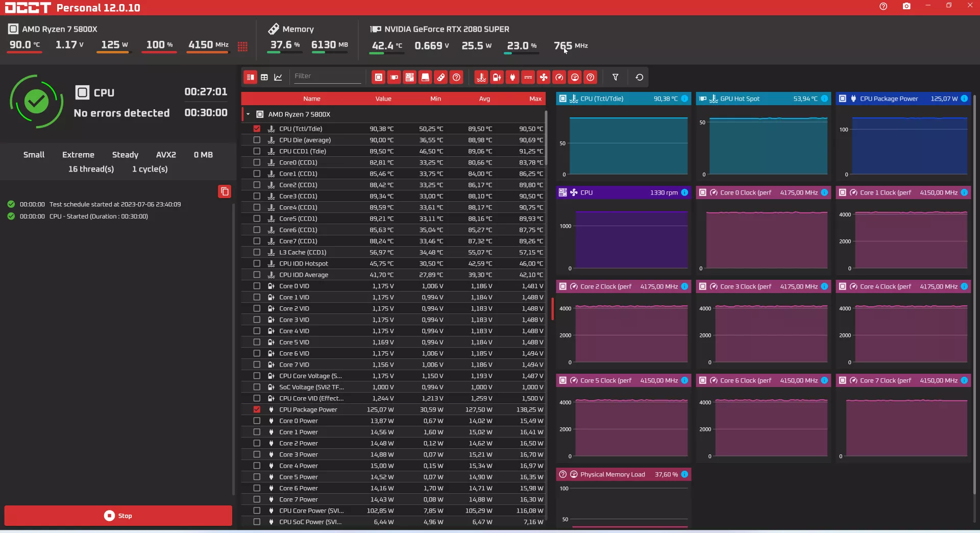Click the Filter text field

(x=327, y=77)
